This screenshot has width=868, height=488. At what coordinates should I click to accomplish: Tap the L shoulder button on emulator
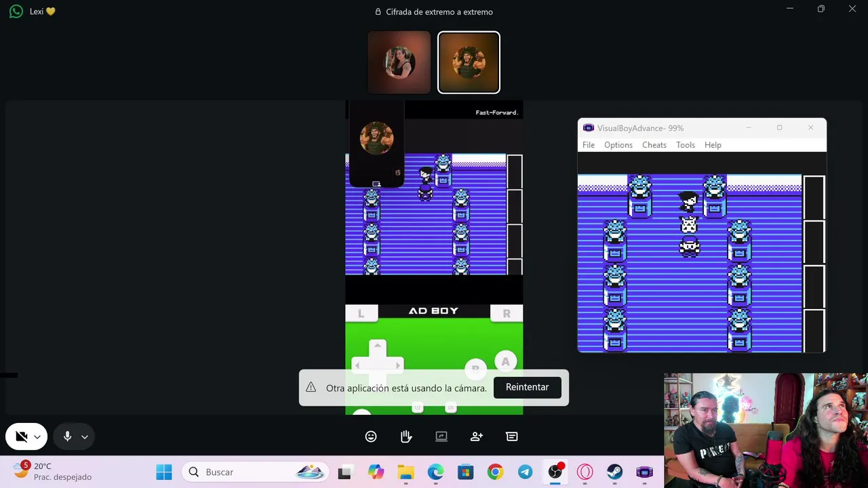(361, 313)
